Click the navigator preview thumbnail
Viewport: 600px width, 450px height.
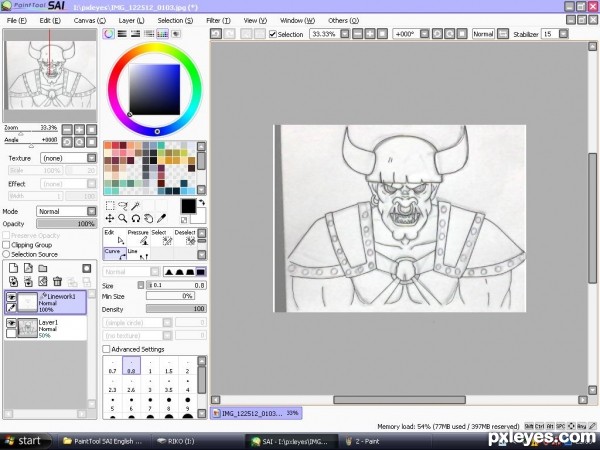click(x=50, y=75)
